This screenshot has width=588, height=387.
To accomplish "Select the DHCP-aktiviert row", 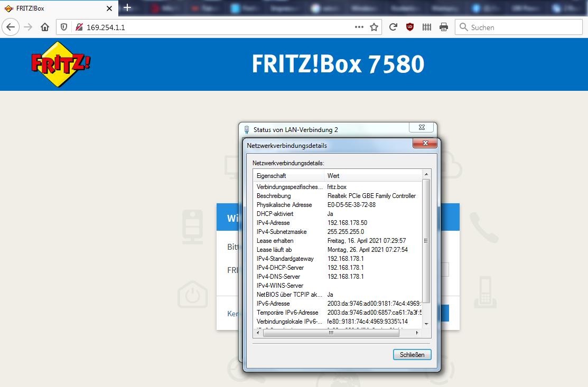I will (x=338, y=213).
